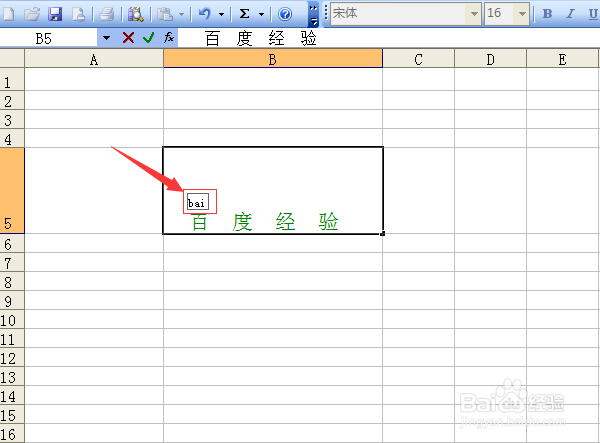600x443 pixels.
Task: Click the bai phonetic guide box
Action: [197, 202]
